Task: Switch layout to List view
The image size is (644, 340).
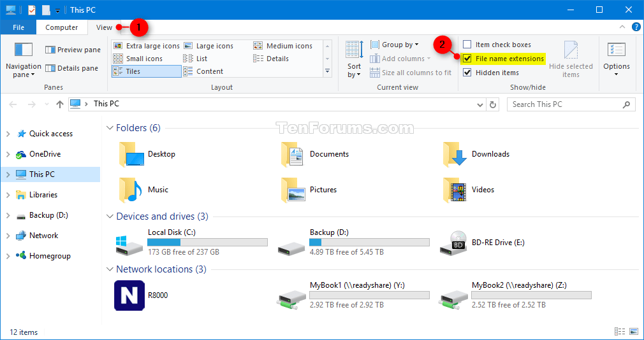Action: tap(196, 59)
